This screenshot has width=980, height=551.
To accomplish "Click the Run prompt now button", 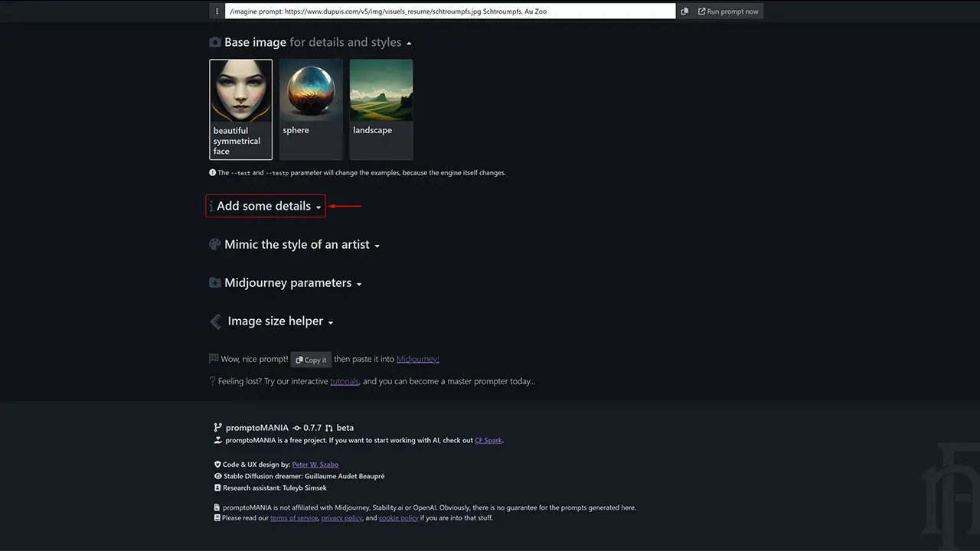I will [728, 11].
